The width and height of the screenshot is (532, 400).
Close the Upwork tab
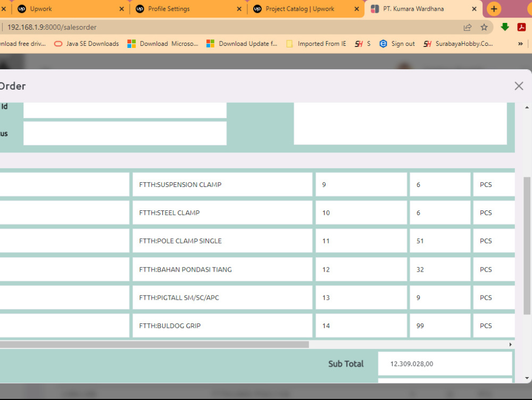click(121, 9)
